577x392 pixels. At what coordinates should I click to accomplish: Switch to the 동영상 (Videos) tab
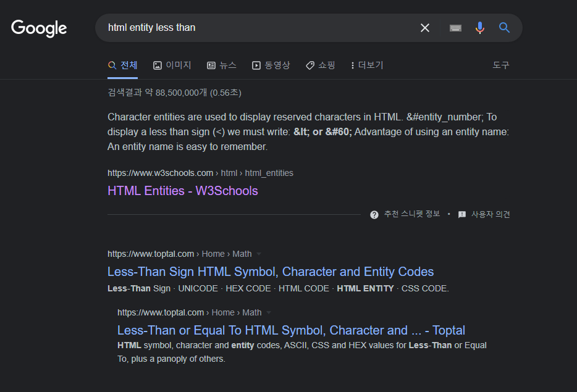[271, 65]
